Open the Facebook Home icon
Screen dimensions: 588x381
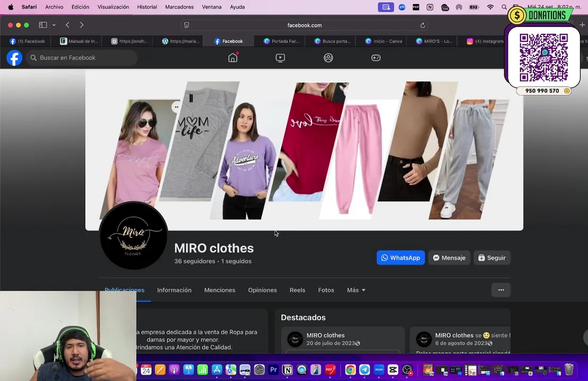pyautogui.click(x=233, y=58)
